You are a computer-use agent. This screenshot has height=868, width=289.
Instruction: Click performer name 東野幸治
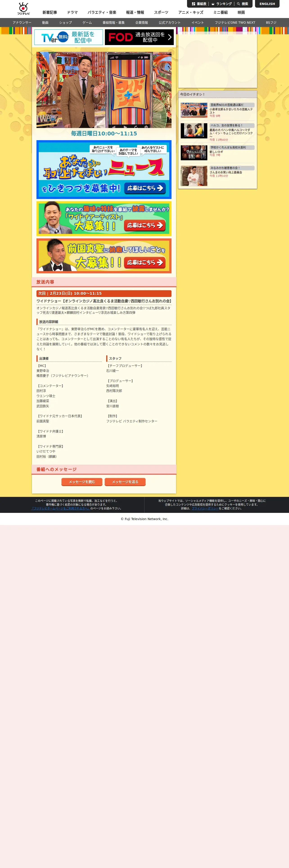click(43, 371)
